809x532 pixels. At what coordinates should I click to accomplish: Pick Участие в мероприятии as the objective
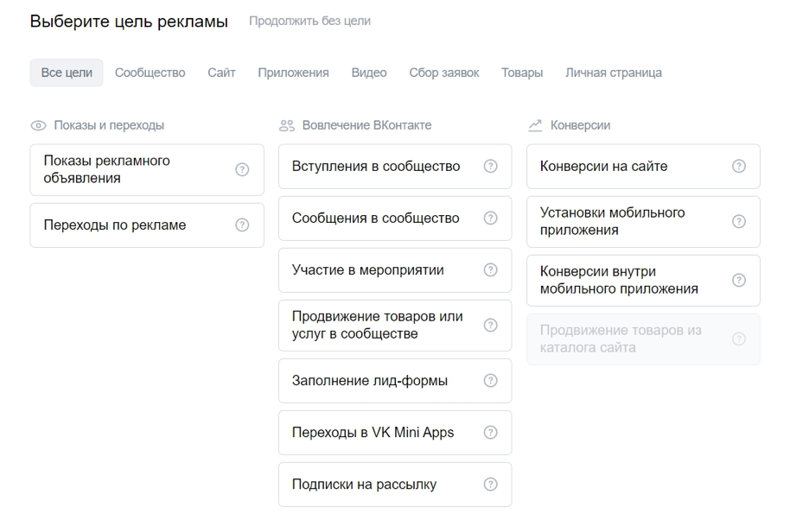(395, 270)
